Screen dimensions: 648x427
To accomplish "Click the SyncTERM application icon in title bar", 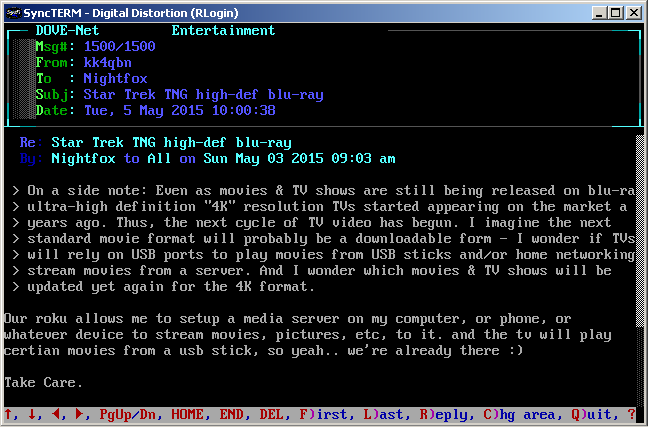I will [x=12, y=12].
